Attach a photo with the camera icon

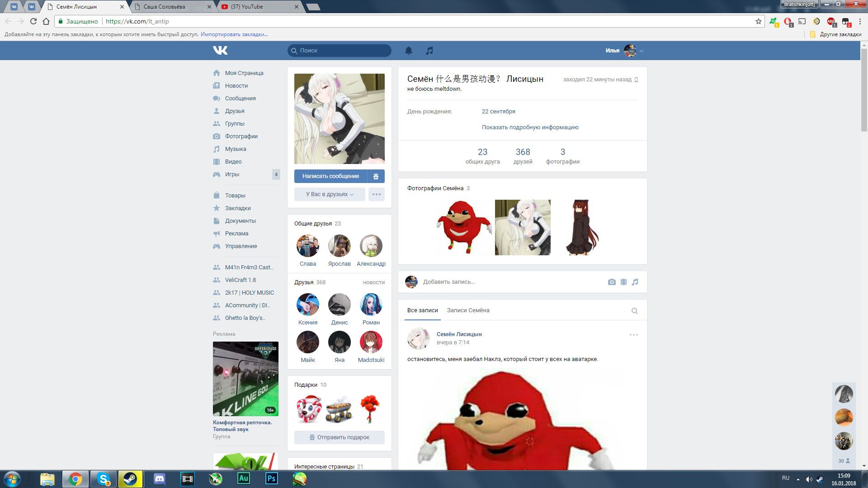612,282
